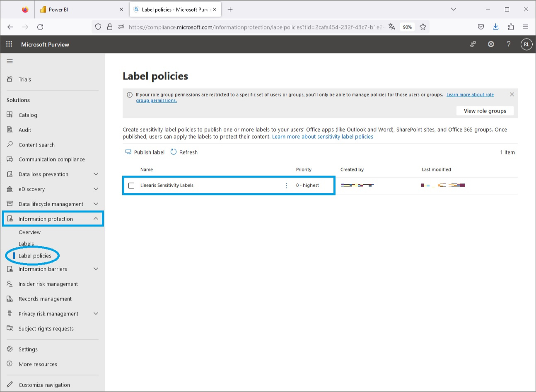Click the View role groups button
Image resolution: width=536 pixels, height=392 pixels.
485,111
